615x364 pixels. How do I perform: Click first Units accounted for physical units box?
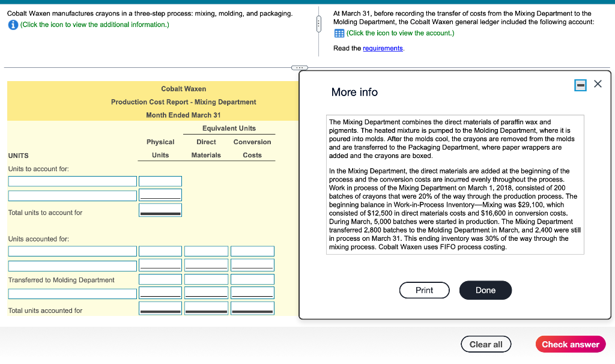tap(160, 251)
